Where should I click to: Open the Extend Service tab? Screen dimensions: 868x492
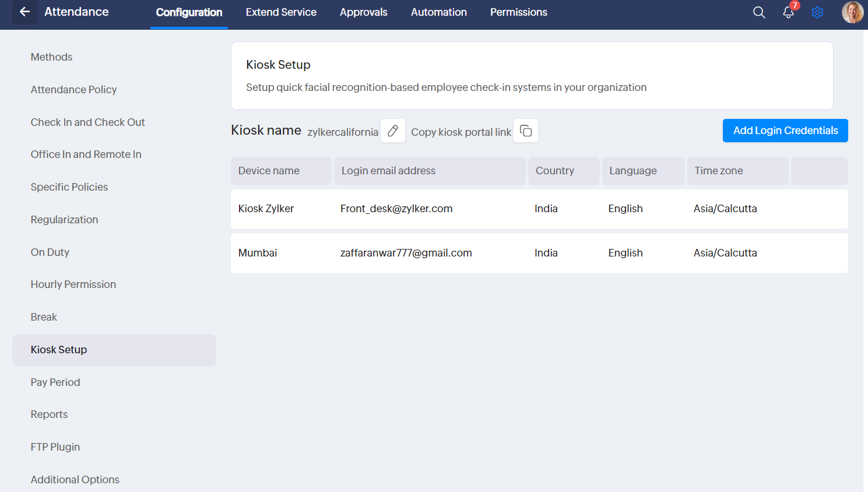pyautogui.click(x=281, y=12)
